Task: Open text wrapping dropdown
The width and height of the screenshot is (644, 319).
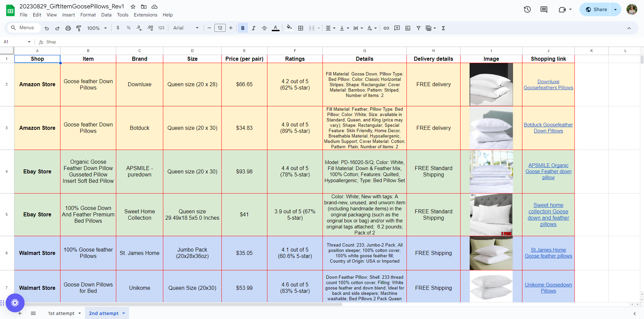Action: pos(358,28)
